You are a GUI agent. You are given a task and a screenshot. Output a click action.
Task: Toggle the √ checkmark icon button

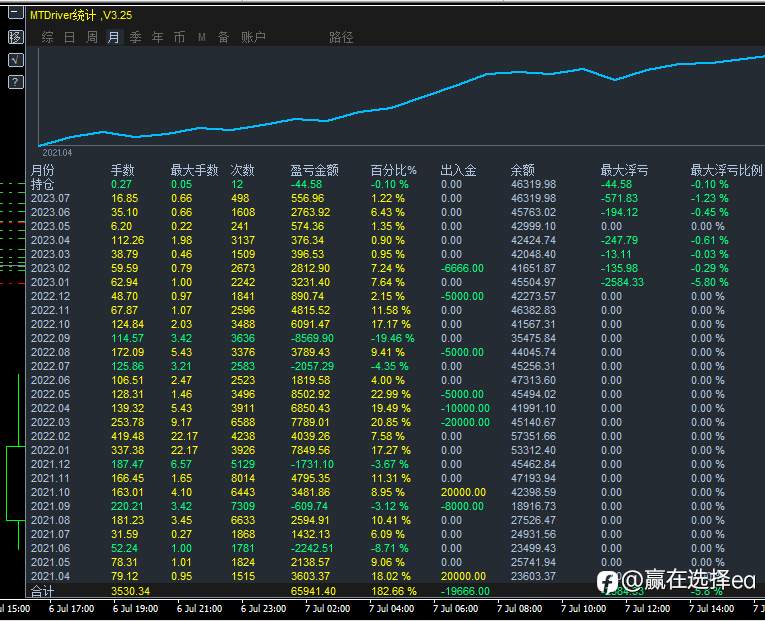tap(16, 60)
